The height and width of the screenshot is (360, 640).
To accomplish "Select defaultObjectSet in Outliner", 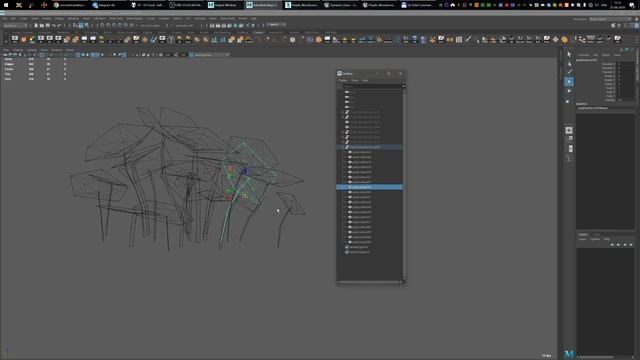I will pos(359,252).
